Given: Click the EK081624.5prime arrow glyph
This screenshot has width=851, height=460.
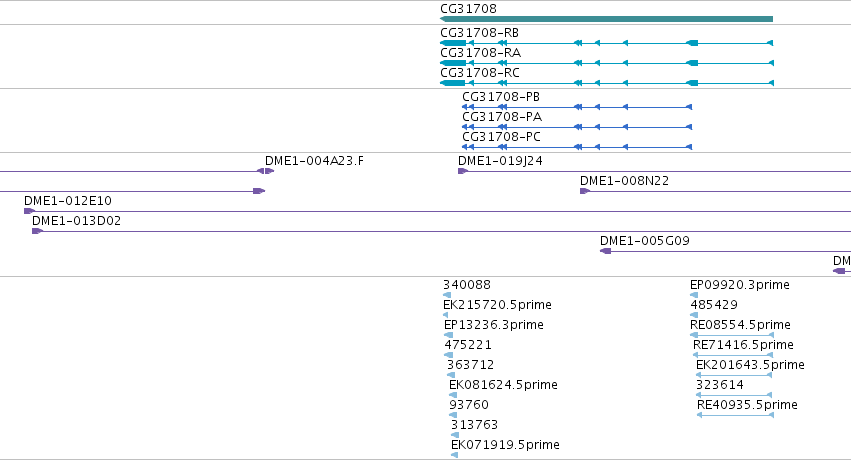Looking at the screenshot, I should point(453,395).
